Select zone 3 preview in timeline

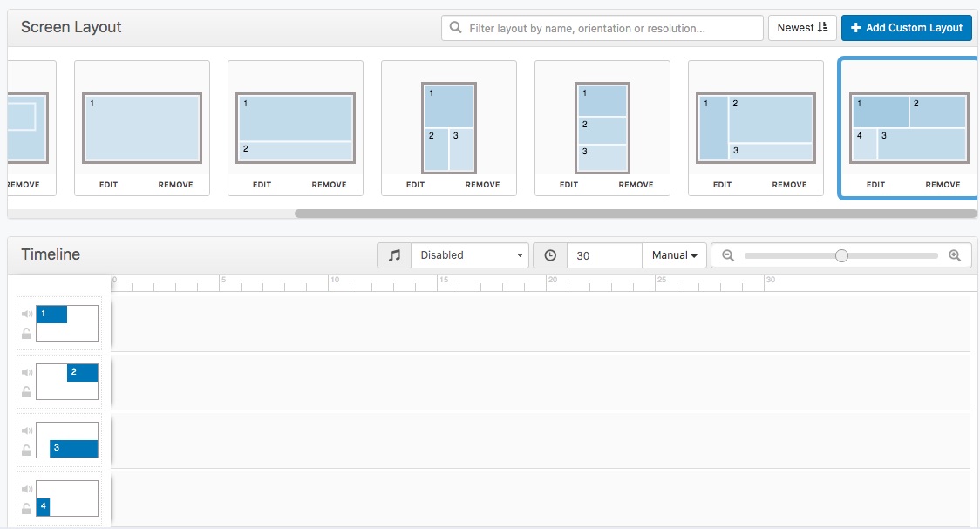point(67,440)
